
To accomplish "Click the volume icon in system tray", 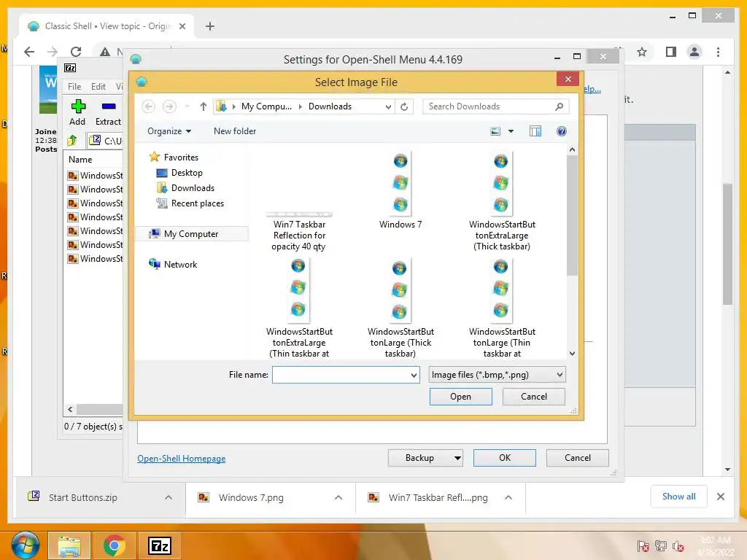I will click(678, 546).
